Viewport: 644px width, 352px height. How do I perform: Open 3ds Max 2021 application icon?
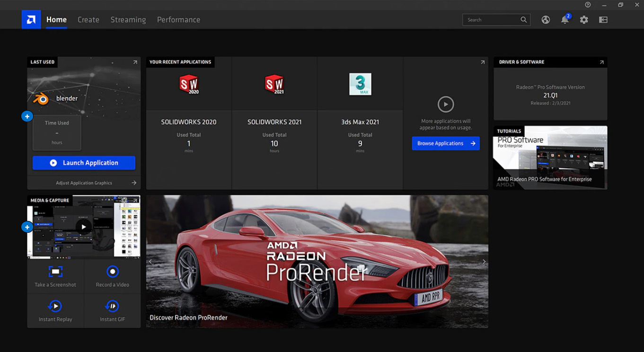click(x=360, y=84)
